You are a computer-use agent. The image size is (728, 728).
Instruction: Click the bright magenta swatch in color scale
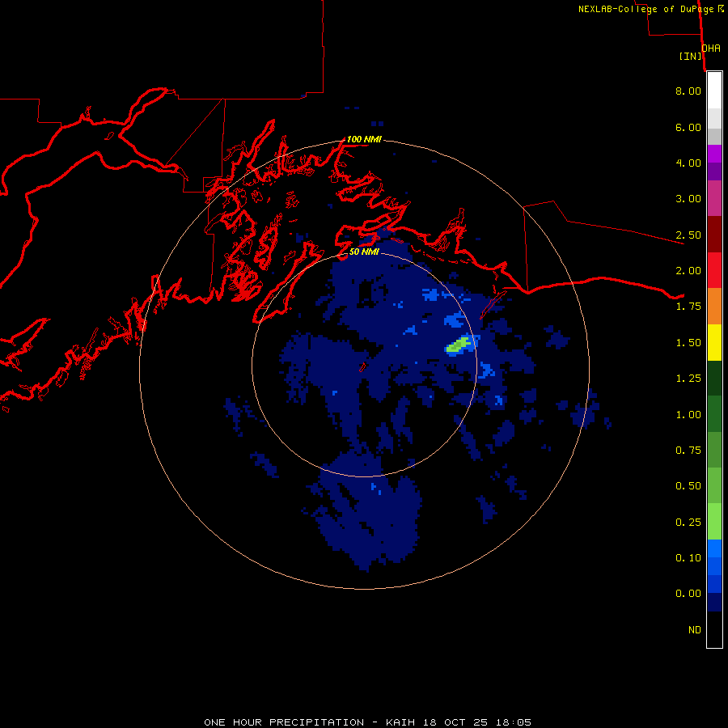click(714, 154)
